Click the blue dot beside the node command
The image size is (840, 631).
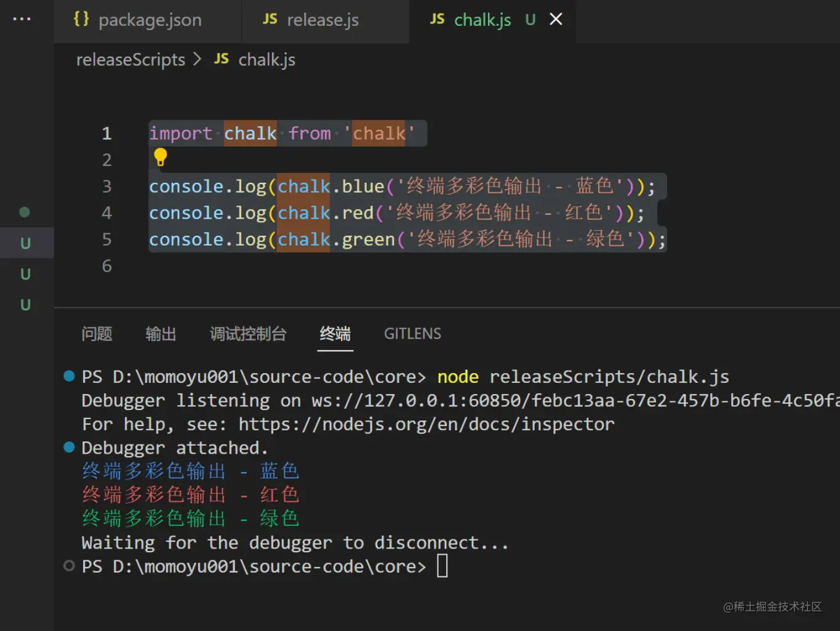[x=69, y=376]
